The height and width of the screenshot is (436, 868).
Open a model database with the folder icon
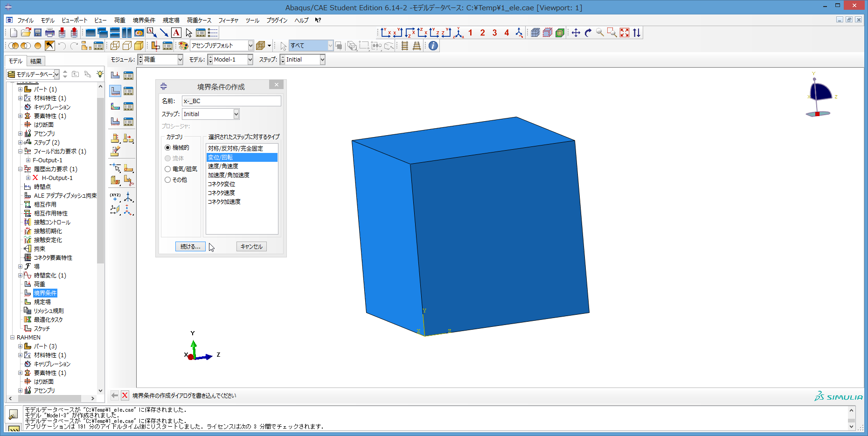click(26, 33)
